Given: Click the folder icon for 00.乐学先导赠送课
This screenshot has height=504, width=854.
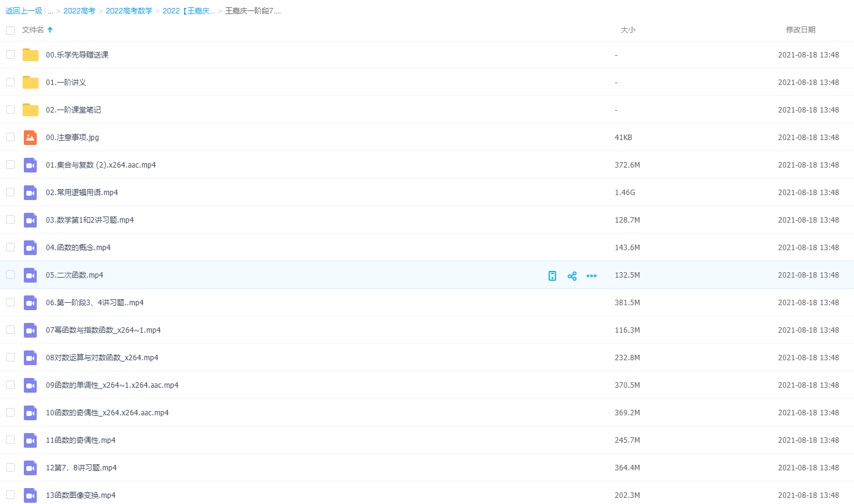Looking at the screenshot, I should coord(31,55).
